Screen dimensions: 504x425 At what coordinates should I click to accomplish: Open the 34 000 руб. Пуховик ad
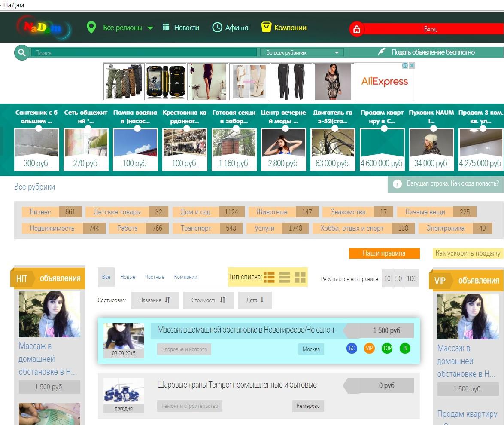pos(431,149)
